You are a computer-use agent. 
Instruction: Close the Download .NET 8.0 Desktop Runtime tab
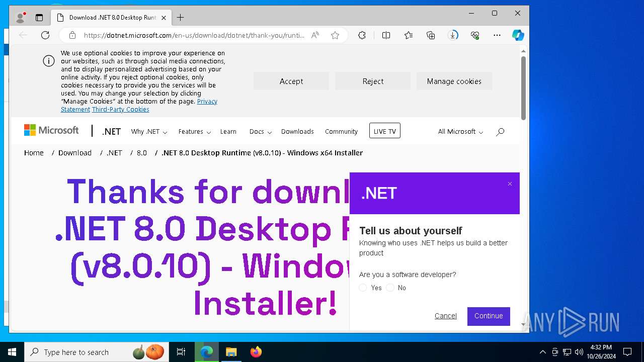164,18
